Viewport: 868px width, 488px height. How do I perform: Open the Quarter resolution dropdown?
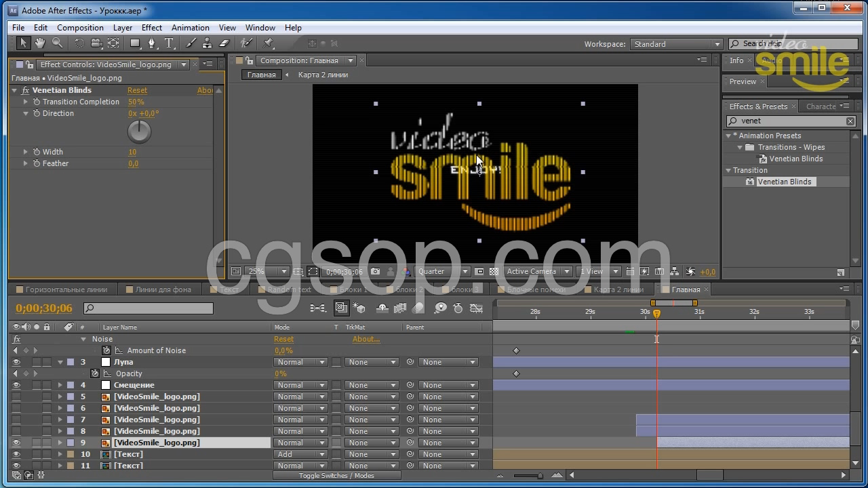point(443,272)
